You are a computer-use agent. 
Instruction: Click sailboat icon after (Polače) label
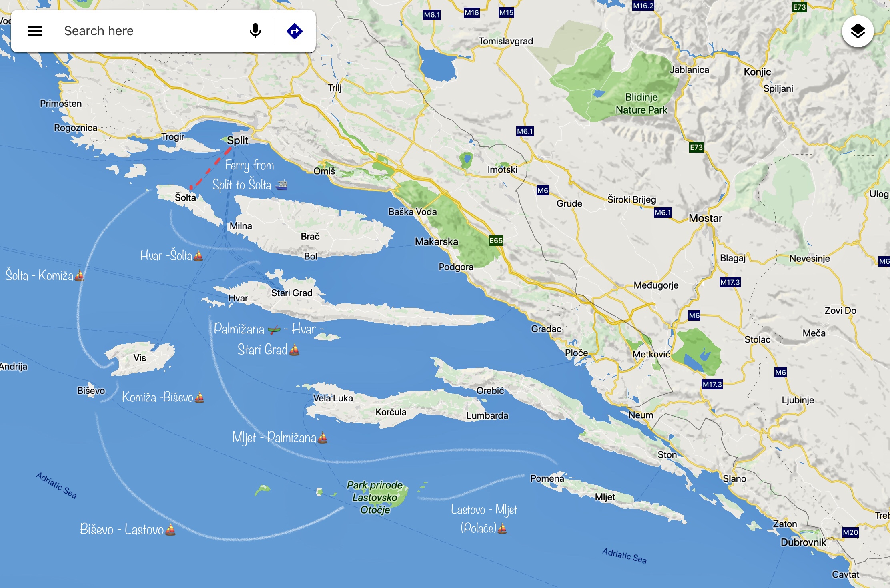(x=502, y=529)
